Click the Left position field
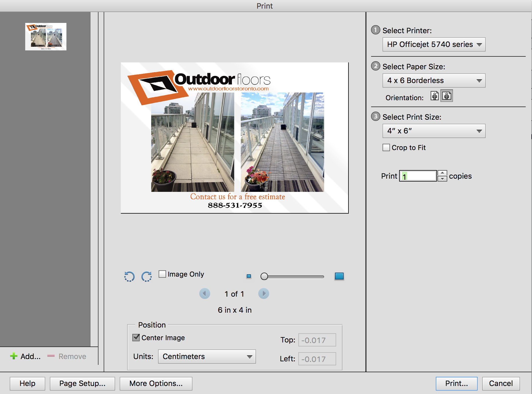The height and width of the screenshot is (394, 532). pos(317,359)
